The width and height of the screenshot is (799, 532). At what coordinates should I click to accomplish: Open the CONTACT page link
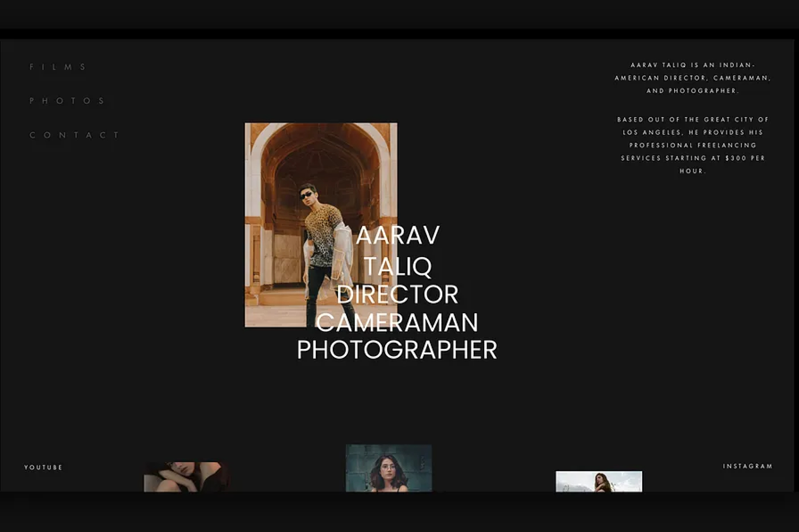pyautogui.click(x=74, y=135)
